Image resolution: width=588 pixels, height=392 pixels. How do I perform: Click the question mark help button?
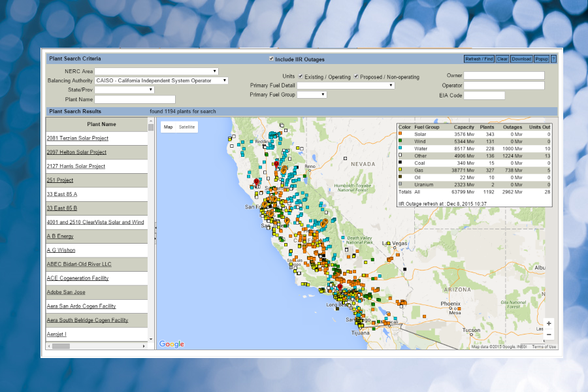(x=553, y=59)
